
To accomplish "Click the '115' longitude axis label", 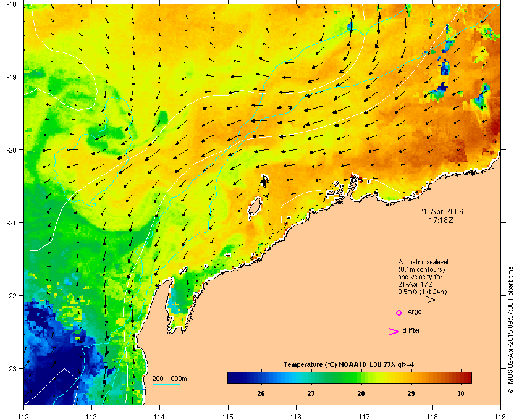I will 228,417.
